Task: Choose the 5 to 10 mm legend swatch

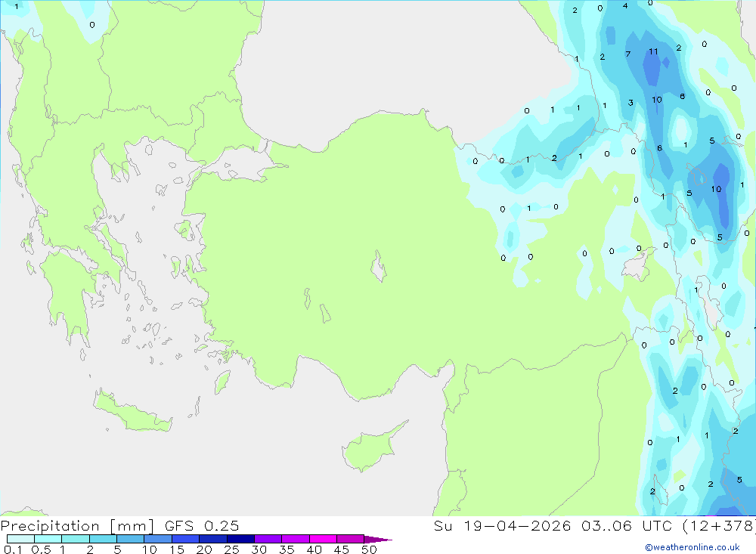Action: pos(130,539)
